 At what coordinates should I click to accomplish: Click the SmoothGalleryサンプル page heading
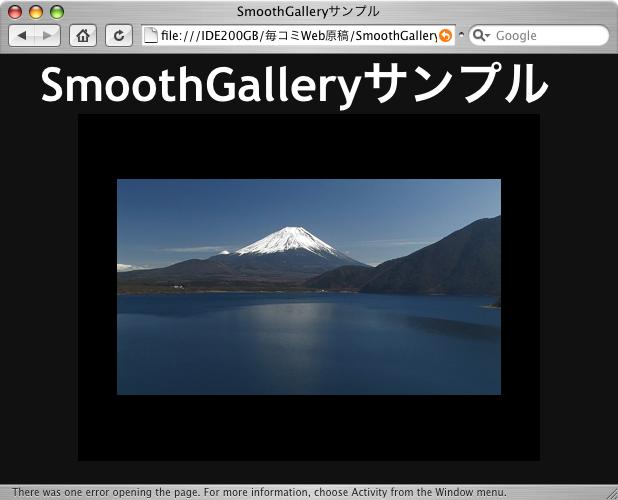294,85
